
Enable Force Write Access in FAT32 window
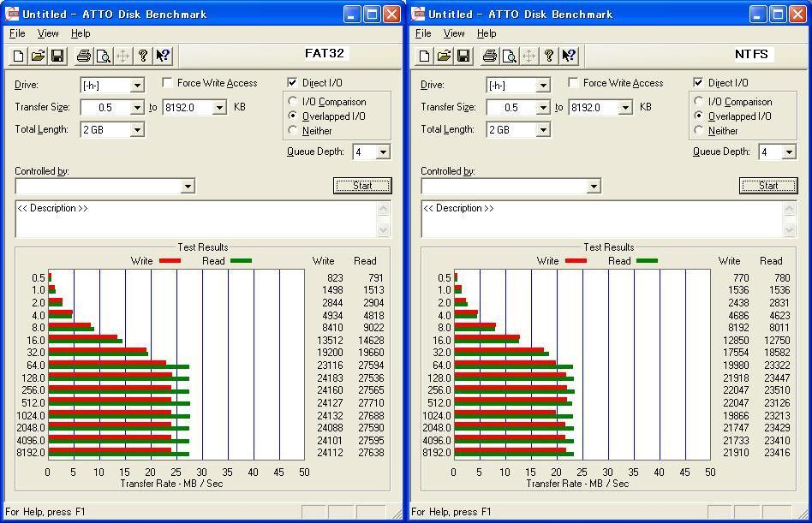click(168, 83)
